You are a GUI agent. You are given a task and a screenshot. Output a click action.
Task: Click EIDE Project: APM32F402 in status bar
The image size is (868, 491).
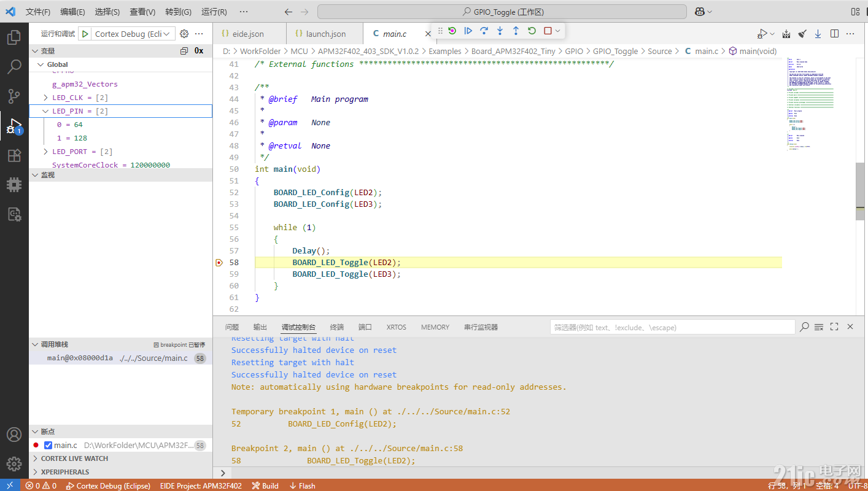coord(201,485)
